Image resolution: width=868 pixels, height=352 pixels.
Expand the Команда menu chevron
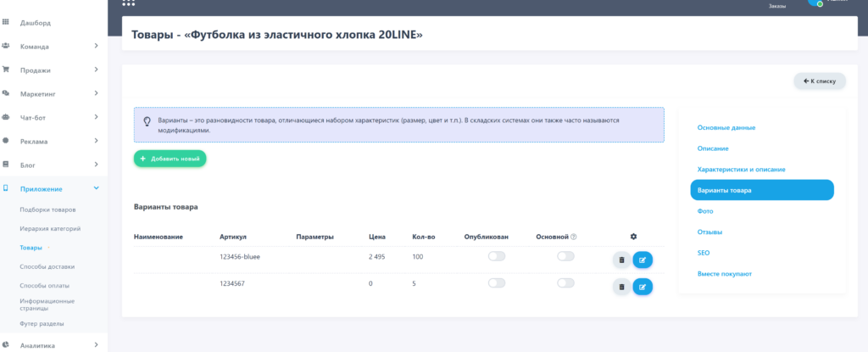pos(97,46)
